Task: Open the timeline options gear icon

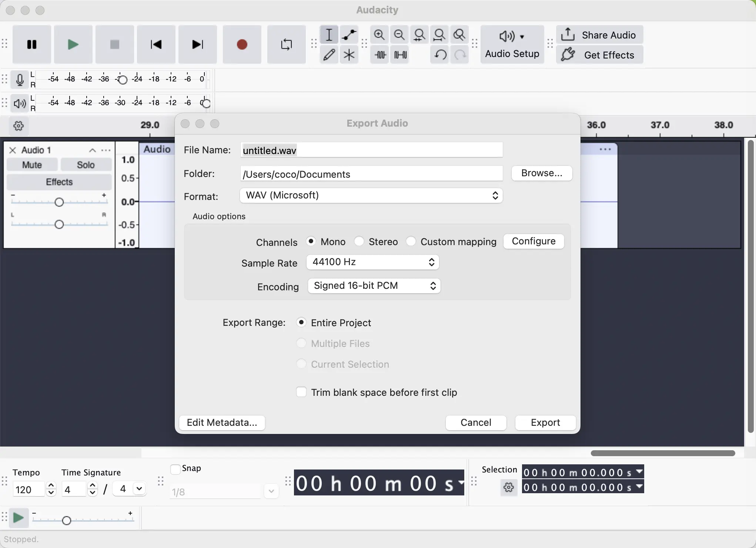Action: pos(19,126)
